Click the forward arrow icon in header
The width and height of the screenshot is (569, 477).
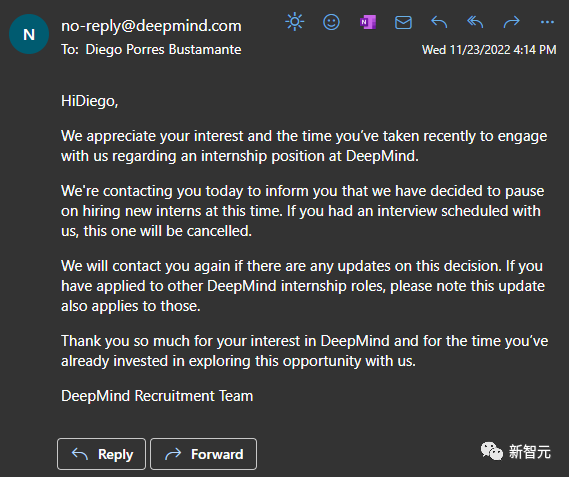[512, 22]
